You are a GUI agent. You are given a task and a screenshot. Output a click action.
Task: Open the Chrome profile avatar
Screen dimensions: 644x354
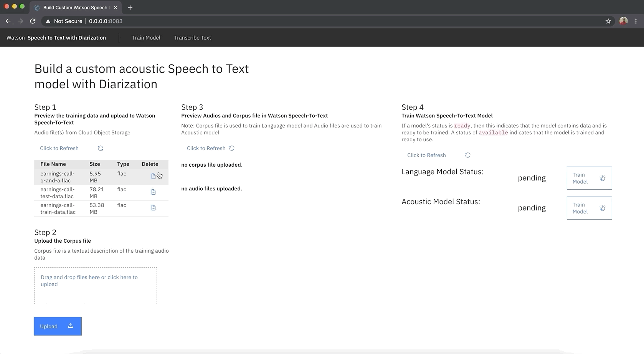click(624, 21)
